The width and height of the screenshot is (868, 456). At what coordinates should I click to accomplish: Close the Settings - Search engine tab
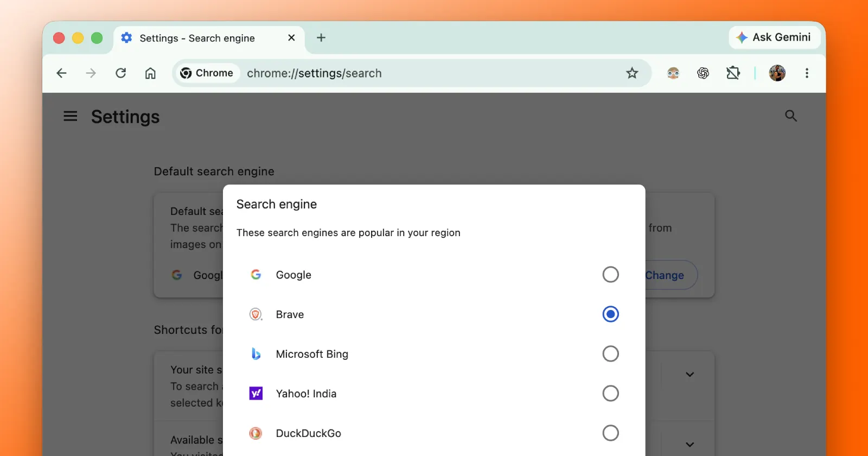[291, 37]
